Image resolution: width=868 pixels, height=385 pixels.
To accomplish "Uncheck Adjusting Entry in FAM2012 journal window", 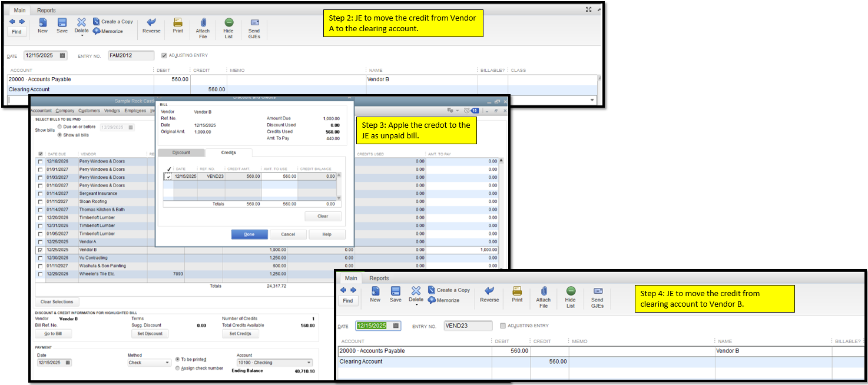I will [164, 55].
